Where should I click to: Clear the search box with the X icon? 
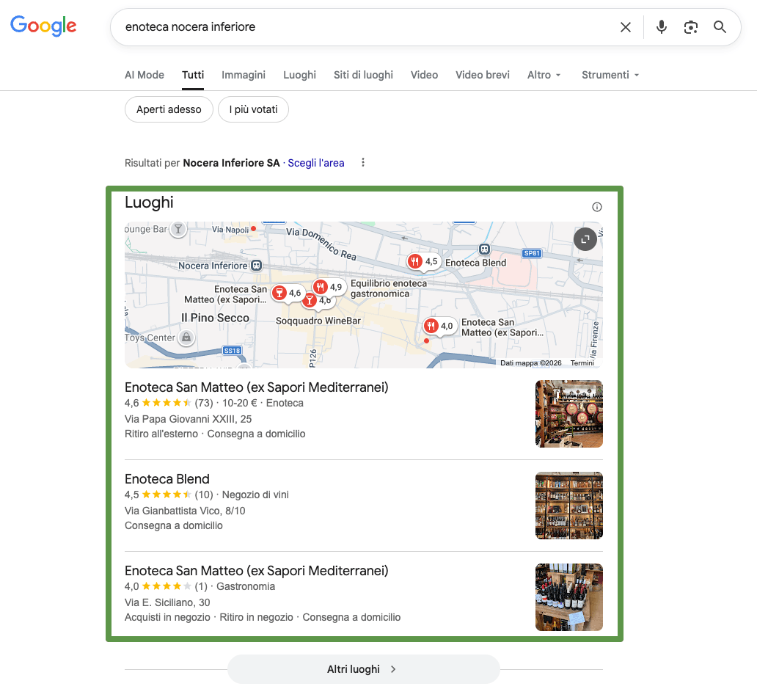click(x=625, y=27)
